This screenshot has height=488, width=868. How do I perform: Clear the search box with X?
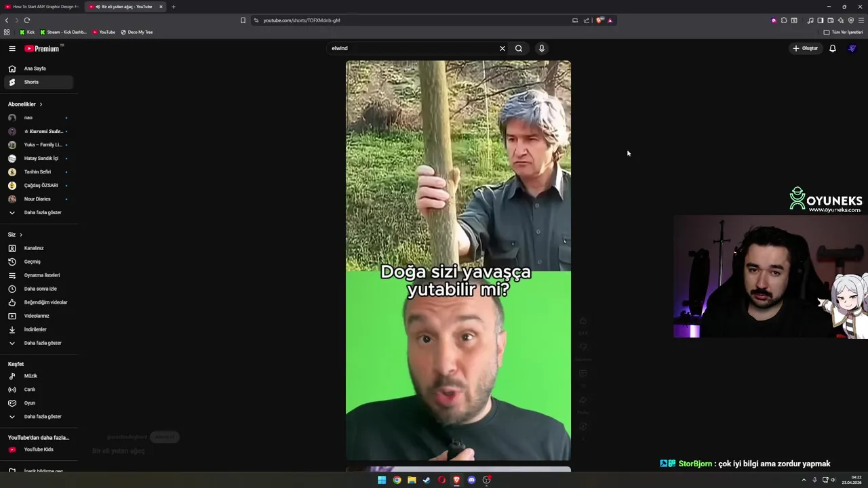(502, 48)
